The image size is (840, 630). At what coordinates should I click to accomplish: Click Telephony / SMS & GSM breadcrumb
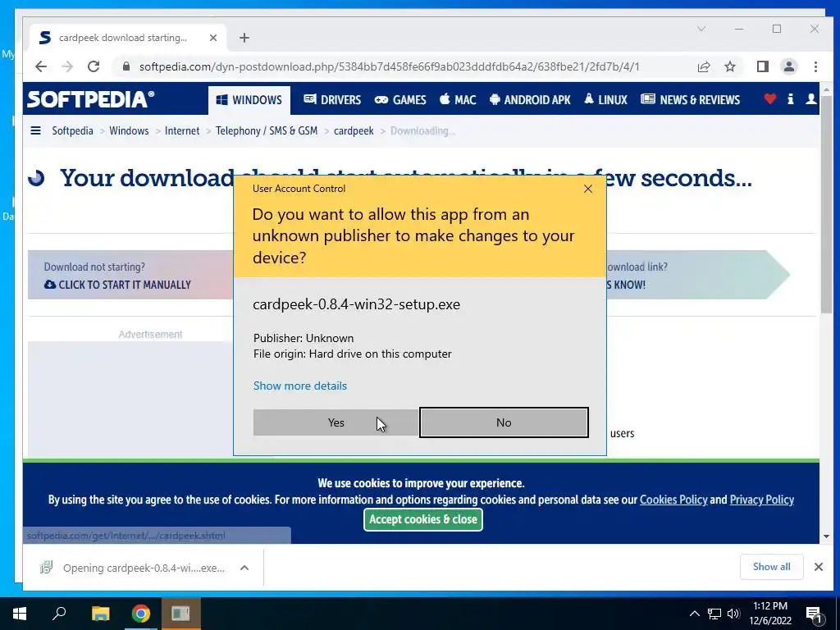tap(267, 130)
